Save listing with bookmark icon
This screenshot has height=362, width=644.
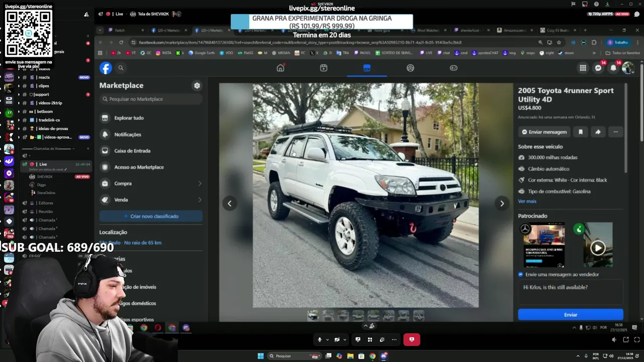[x=580, y=132]
